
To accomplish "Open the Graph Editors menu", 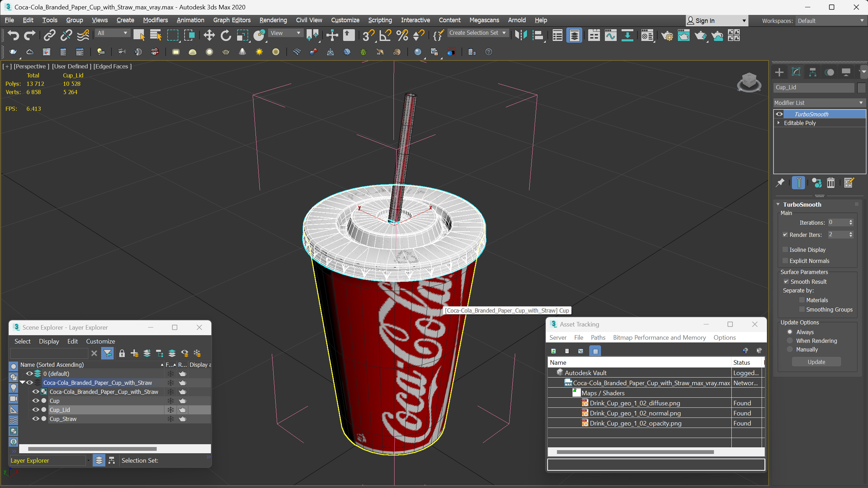I will (232, 20).
